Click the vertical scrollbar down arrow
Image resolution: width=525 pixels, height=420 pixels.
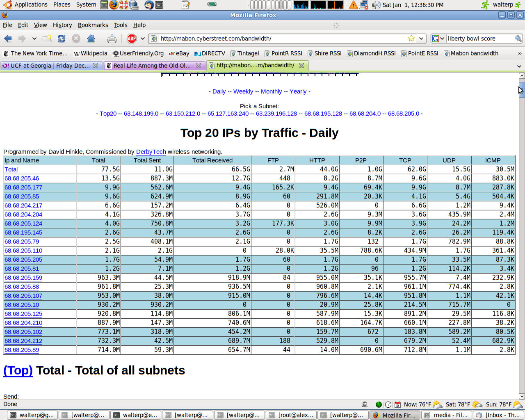(521, 396)
